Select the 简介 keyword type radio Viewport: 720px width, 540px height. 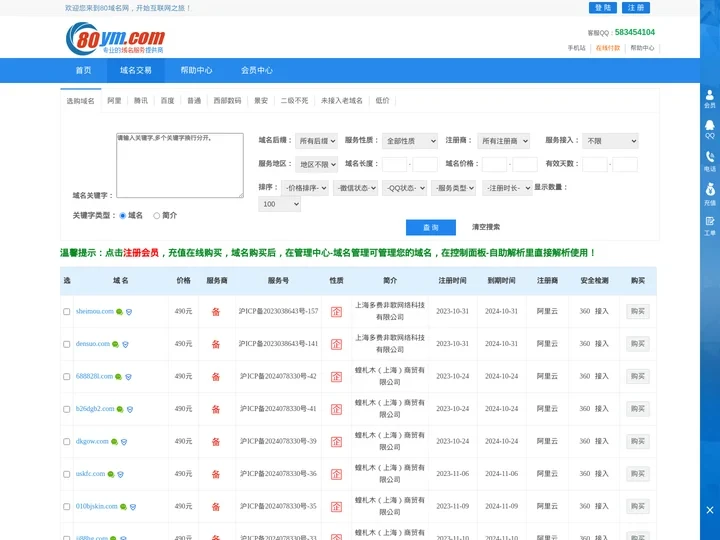[x=157, y=215]
